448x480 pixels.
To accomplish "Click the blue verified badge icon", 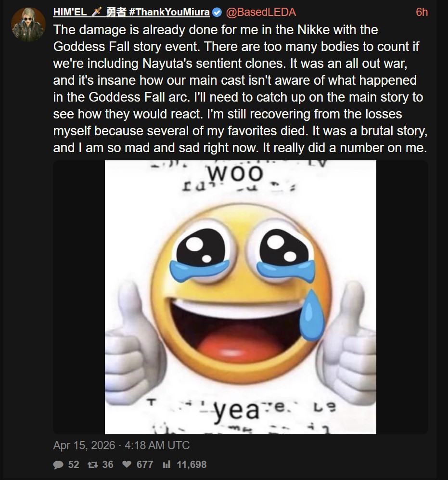I will pyautogui.click(x=217, y=12).
